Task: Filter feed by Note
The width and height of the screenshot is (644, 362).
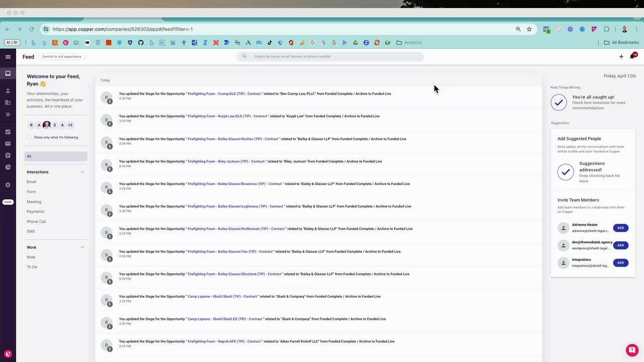Action: coord(31,257)
